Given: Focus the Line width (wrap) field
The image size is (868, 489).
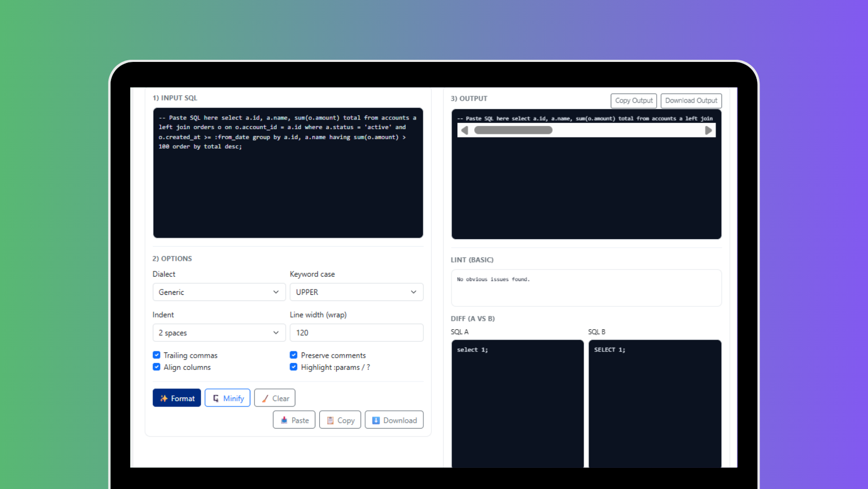Looking at the screenshot, I should click(x=356, y=333).
